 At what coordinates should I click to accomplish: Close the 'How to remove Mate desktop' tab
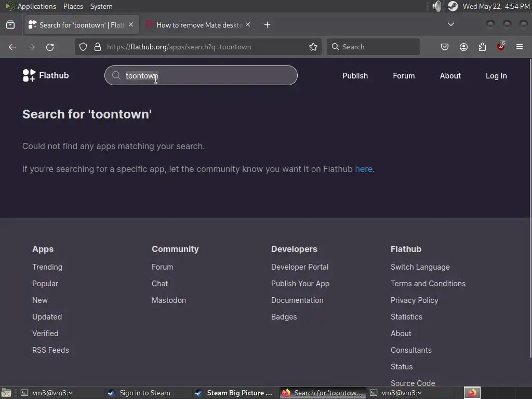(x=248, y=25)
